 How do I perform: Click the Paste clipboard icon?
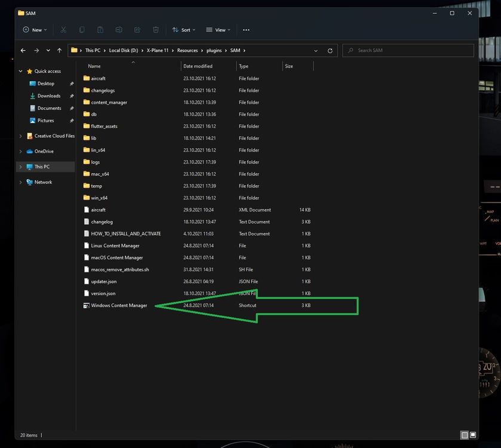[x=100, y=30]
